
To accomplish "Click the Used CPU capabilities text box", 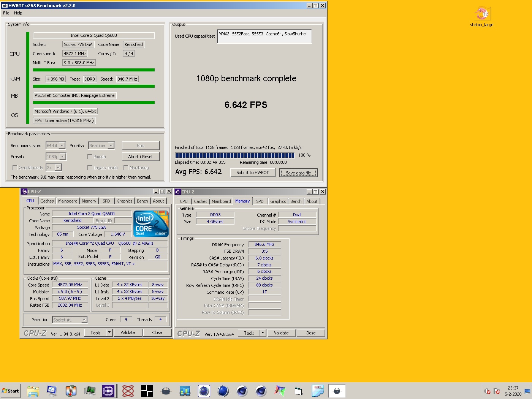I will point(264,36).
